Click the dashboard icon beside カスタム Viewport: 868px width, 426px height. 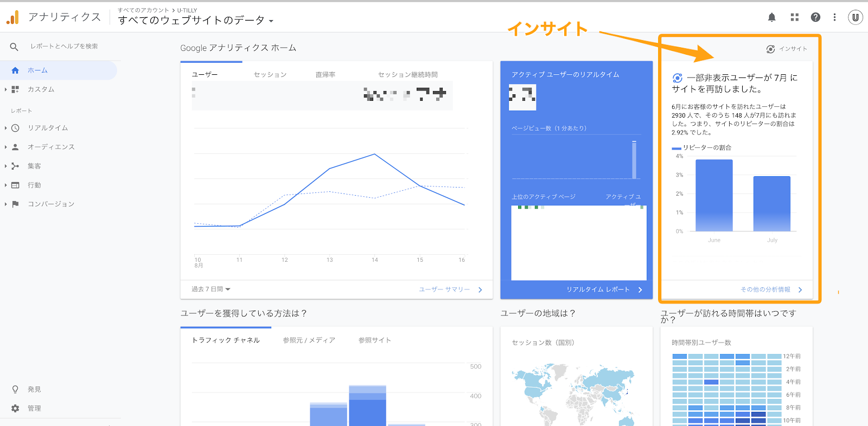click(x=15, y=89)
